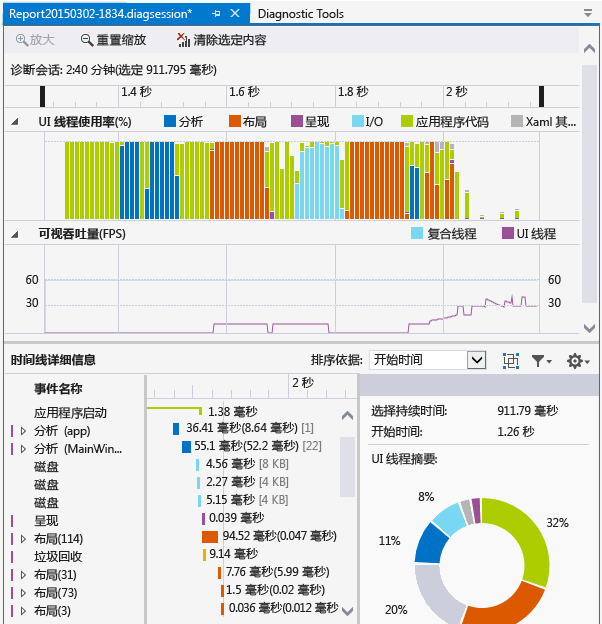Select the 应用程序启动 event row
The width and height of the screenshot is (602, 624).
[x=70, y=413]
